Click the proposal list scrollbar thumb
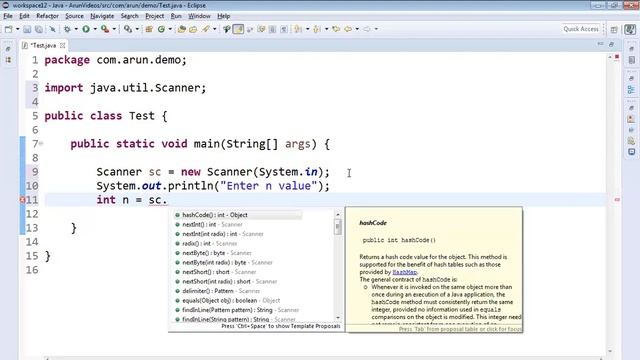640x360 pixels. point(338,227)
